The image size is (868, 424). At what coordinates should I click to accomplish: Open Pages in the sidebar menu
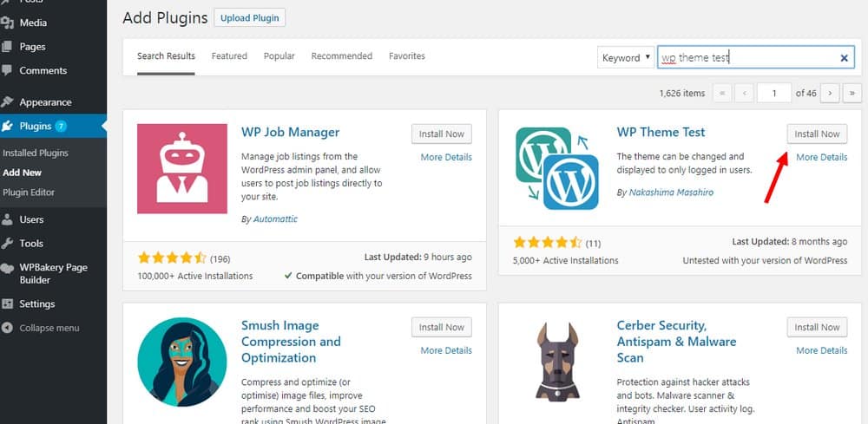pos(32,47)
